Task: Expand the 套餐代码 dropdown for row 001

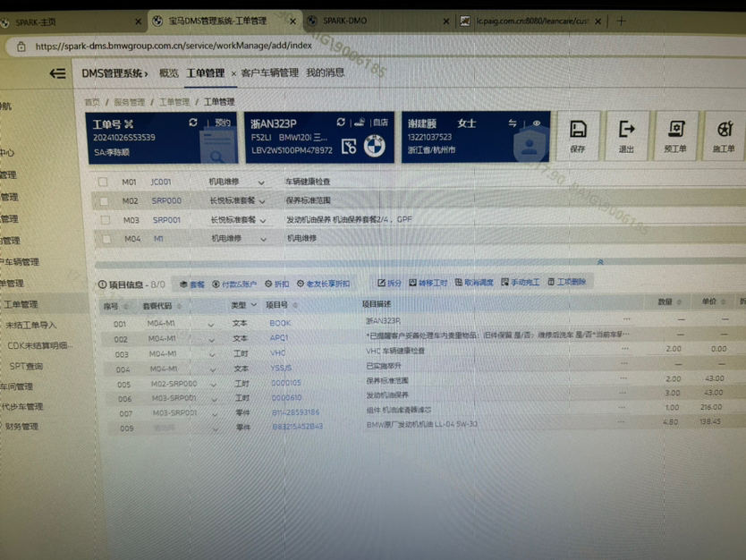Action: click(211, 325)
